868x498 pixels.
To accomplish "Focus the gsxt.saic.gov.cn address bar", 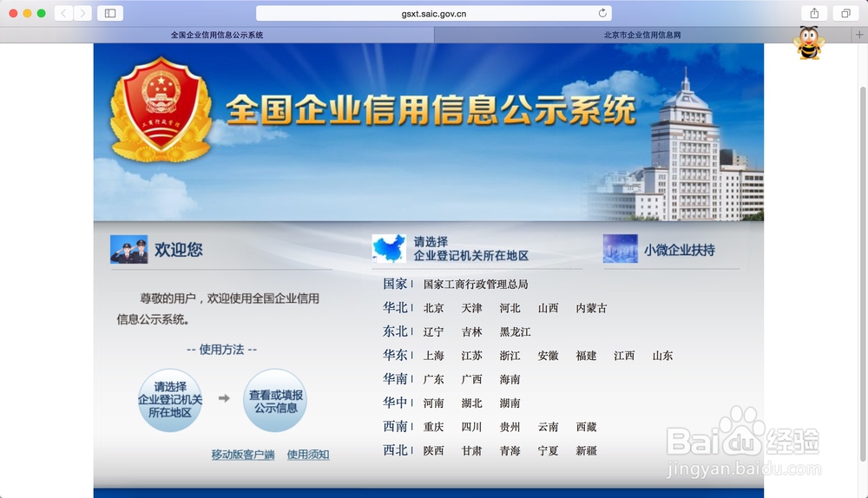I will tap(433, 13).
